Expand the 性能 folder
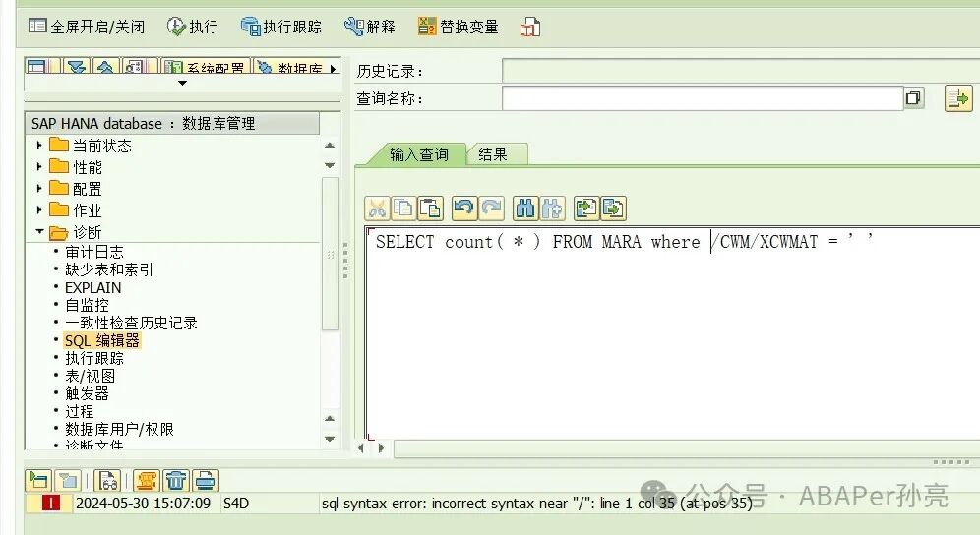980x535 pixels. click(x=39, y=167)
